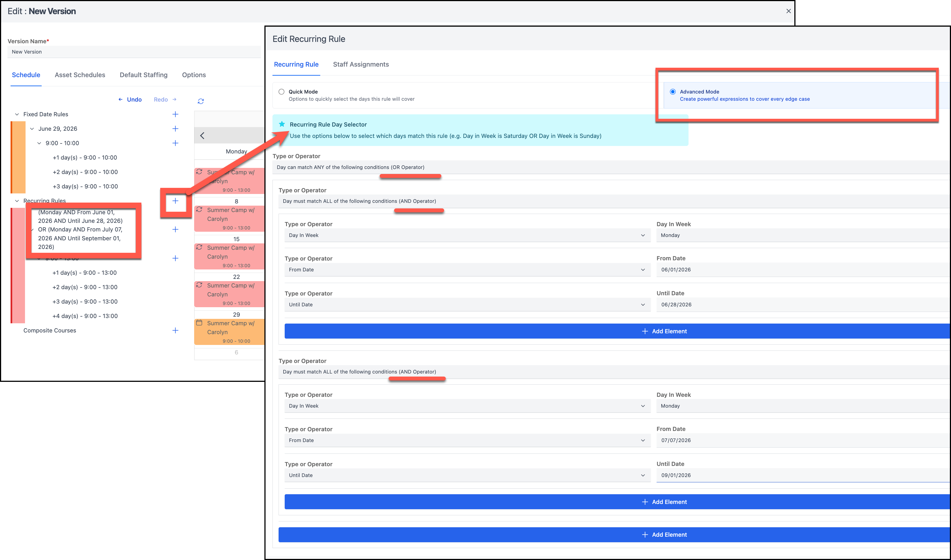The height and width of the screenshot is (560, 951).
Task: Close the Edit New Version dialog
Action: click(x=788, y=11)
